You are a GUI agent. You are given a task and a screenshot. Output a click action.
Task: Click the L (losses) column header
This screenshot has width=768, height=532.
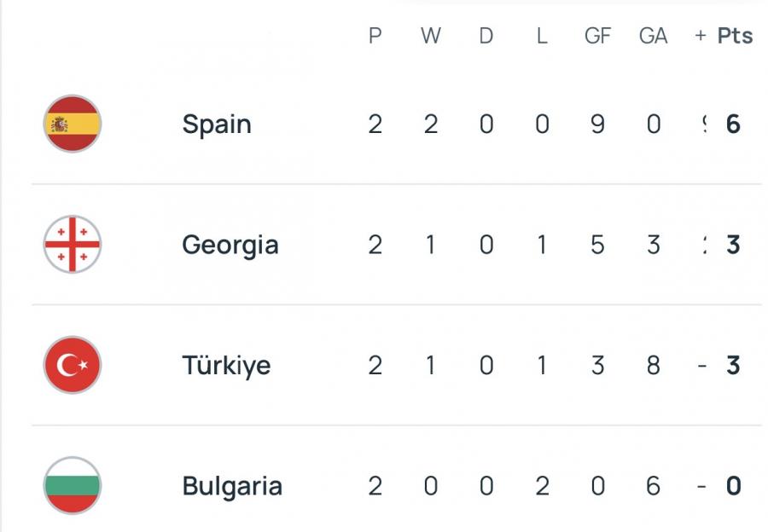[541, 36]
